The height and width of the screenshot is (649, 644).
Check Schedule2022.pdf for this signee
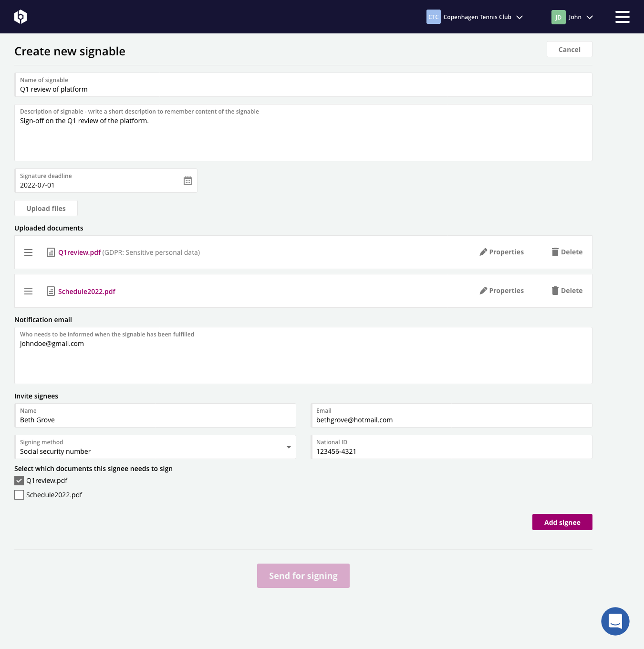[x=19, y=495]
